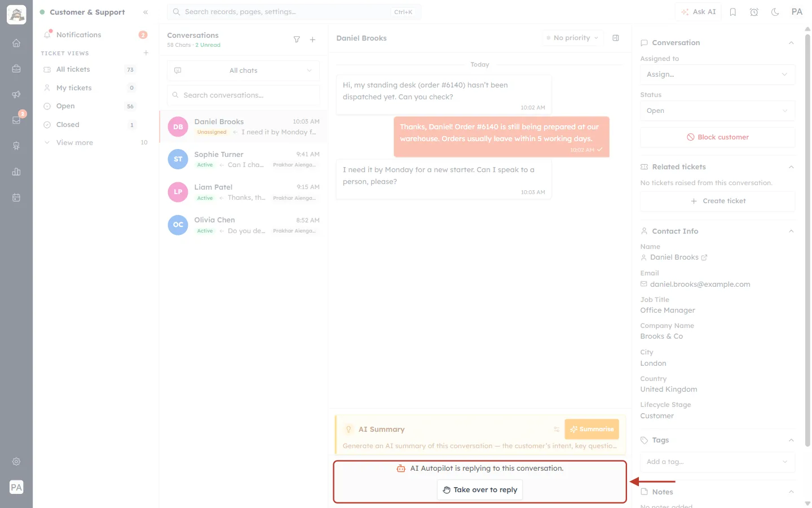The image size is (812, 508).
Task: Start a new conversation with plus icon
Action: [312, 40]
